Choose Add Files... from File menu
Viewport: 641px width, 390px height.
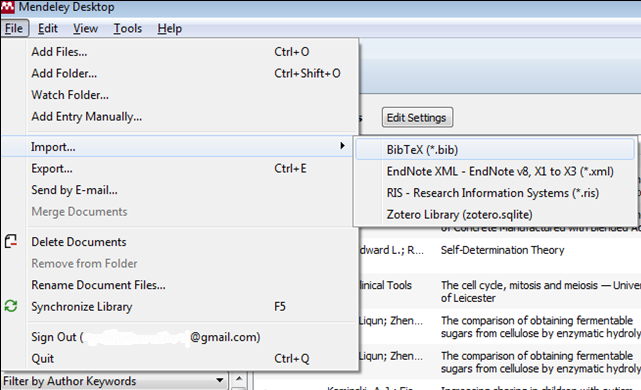coord(180,52)
